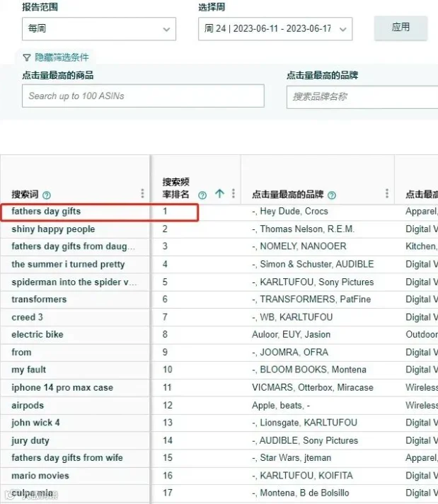Open column menu dots for 点击量最高的品牌 column

pyautogui.click(x=387, y=193)
